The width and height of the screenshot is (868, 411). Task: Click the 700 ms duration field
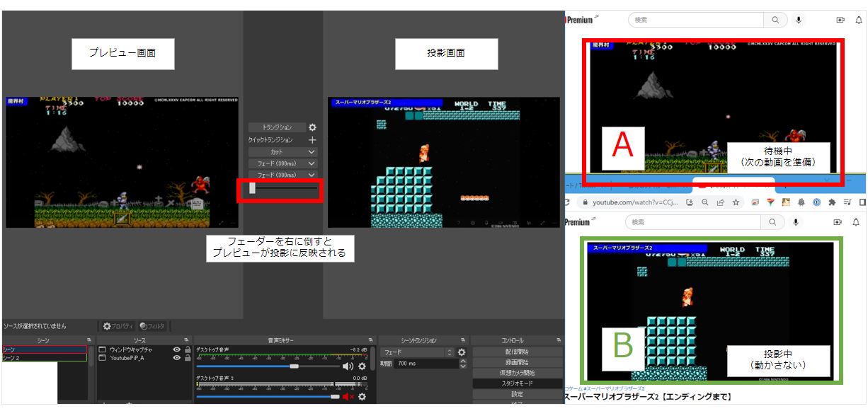tap(426, 363)
